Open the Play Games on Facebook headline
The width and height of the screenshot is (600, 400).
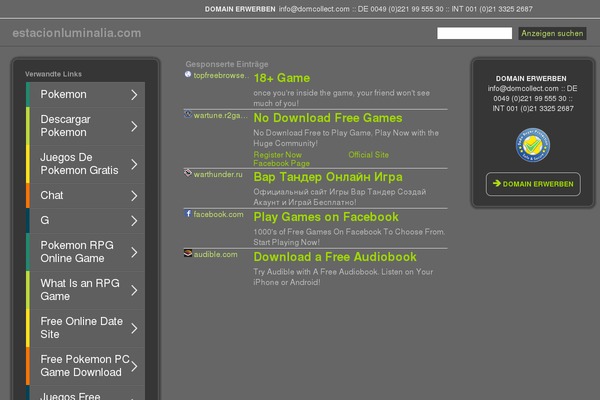pyautogui.click(x=326, y=217)
